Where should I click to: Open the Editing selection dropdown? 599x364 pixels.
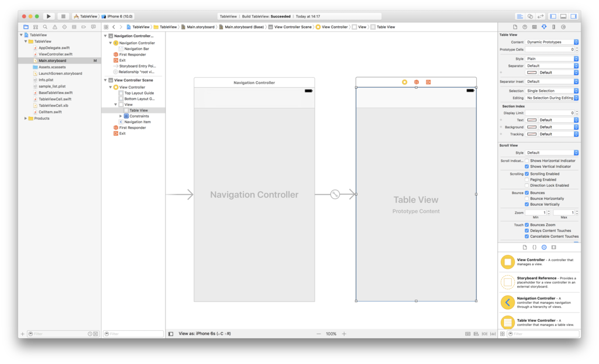click(552, 98)
